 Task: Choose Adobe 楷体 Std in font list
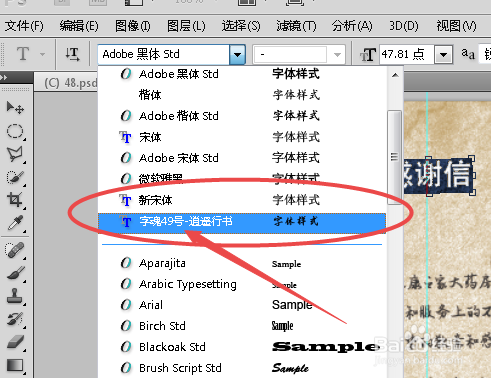pyautogui.click(x=242, y=116)
